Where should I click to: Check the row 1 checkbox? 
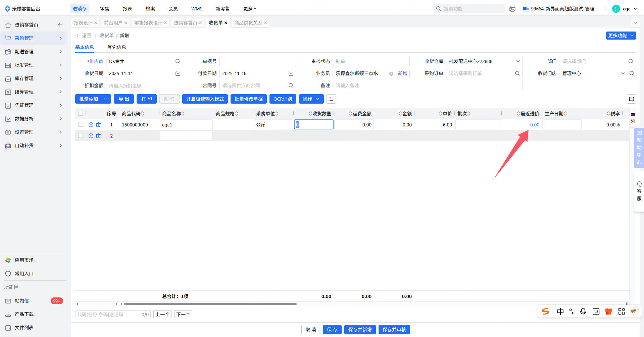pos(81,125)
